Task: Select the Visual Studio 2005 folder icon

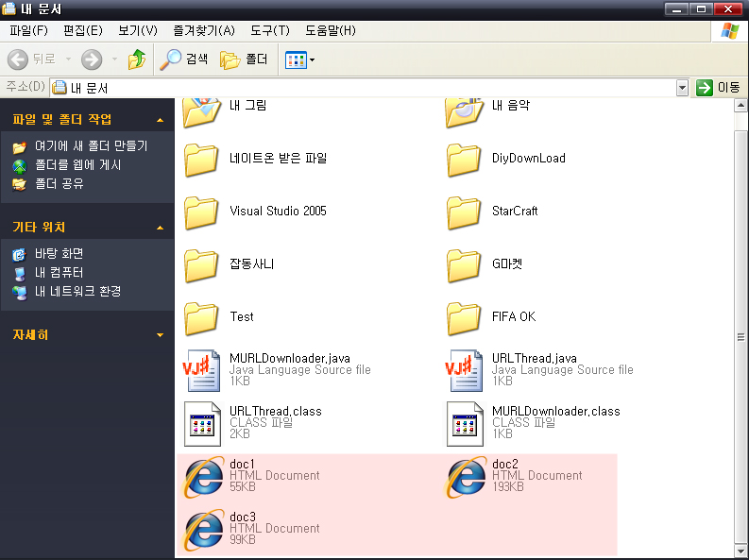Action: coord(201,212)
